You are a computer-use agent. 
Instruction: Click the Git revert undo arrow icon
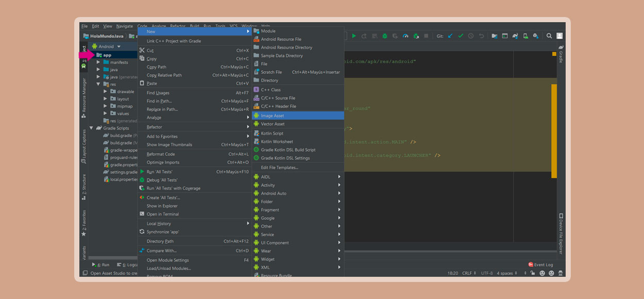pyautogui.click(x=481, y=36)
